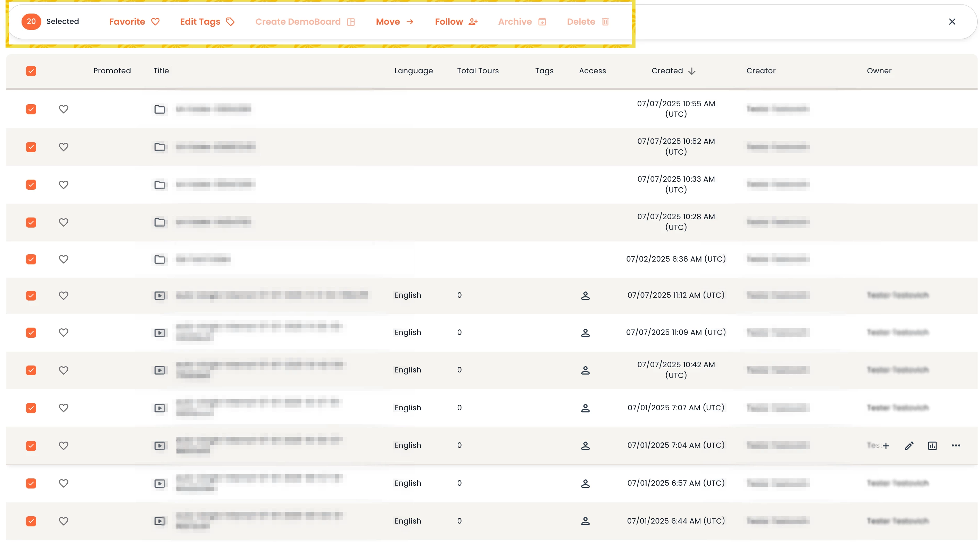
Task: Open analytics chart icon on hovered row
Action: pos(932,446)
